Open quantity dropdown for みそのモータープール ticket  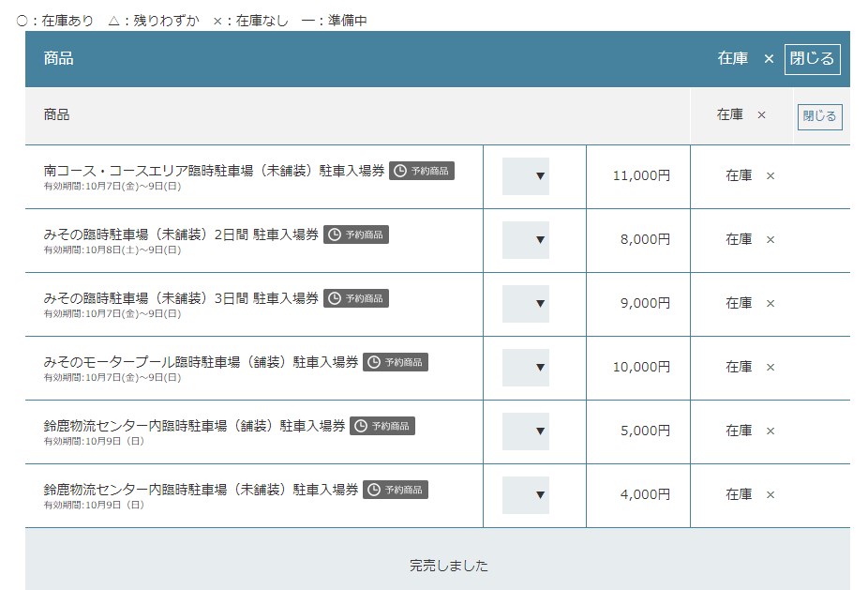(x=526, y=368)
